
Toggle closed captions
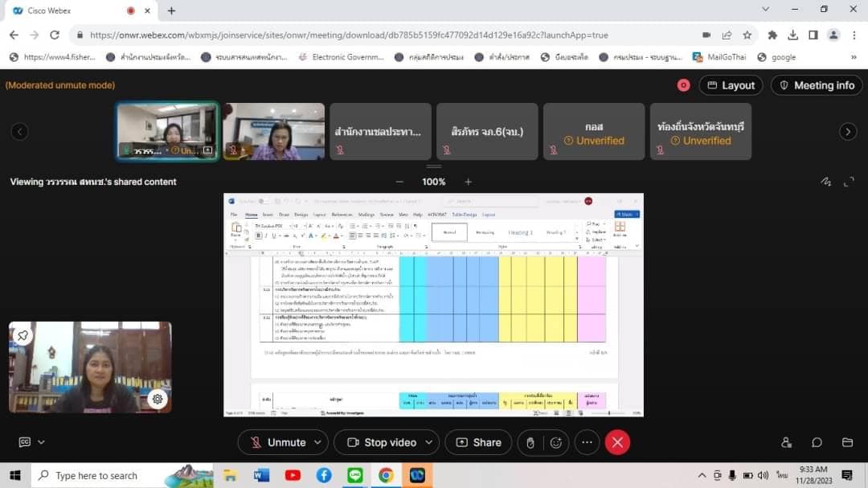coord(25,442)
